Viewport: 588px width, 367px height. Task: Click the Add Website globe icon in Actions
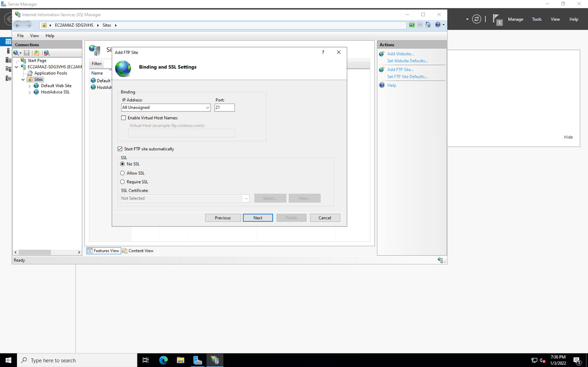[382, 54]
